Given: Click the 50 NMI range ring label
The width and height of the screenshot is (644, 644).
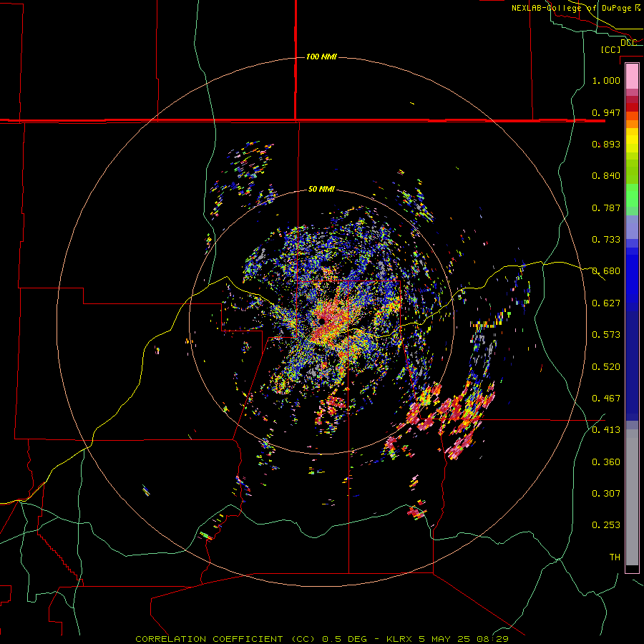Looking at the screenshot, I should (321, 189).
